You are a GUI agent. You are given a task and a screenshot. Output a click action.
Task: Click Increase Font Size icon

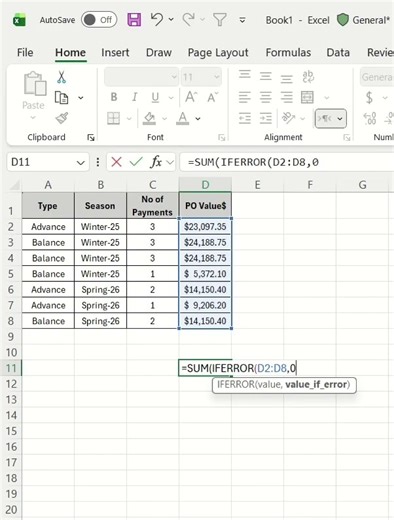pos(191,97)
